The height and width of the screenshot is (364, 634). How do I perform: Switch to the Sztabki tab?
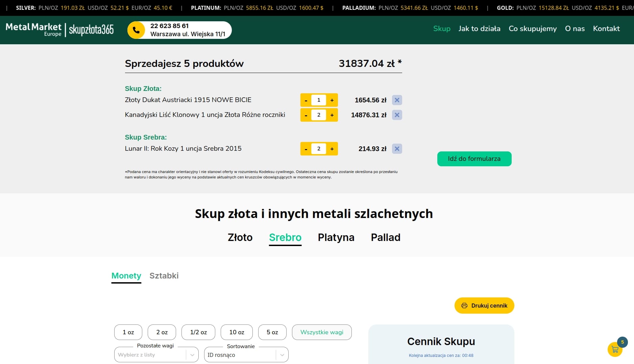point(164,276)
